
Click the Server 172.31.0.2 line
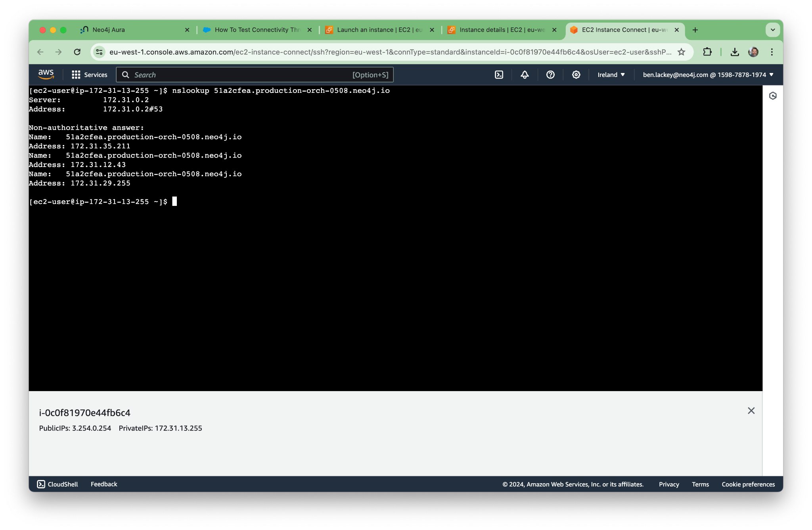(89, 100)
